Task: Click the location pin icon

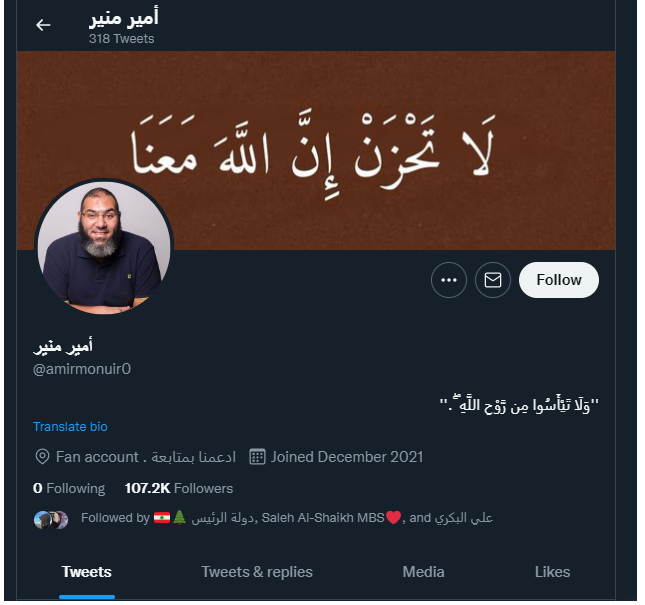Action: point(42,457)
